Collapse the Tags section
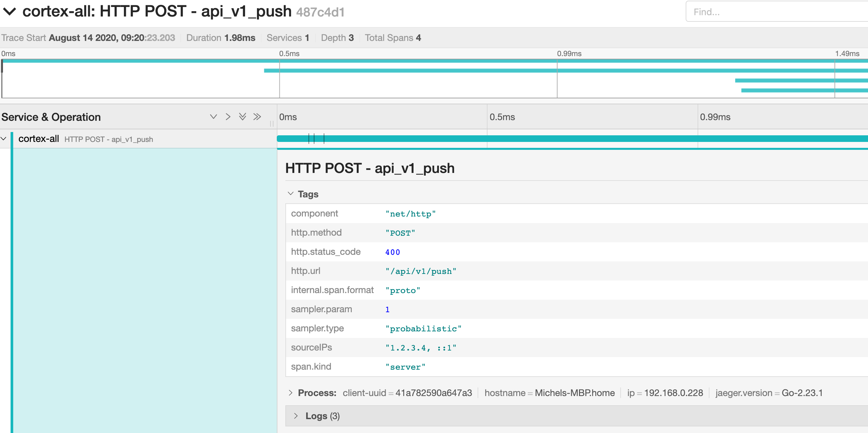 click(291, 194)
